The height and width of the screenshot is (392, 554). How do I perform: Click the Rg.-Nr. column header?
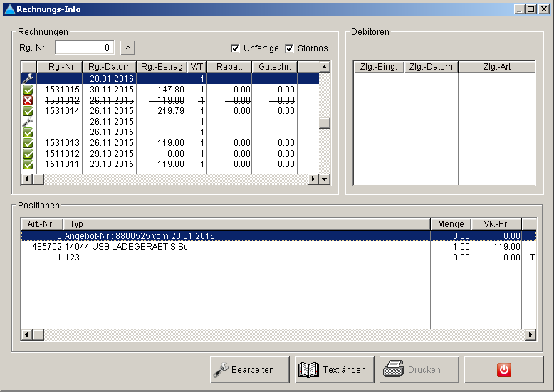[x=59, y=67]
